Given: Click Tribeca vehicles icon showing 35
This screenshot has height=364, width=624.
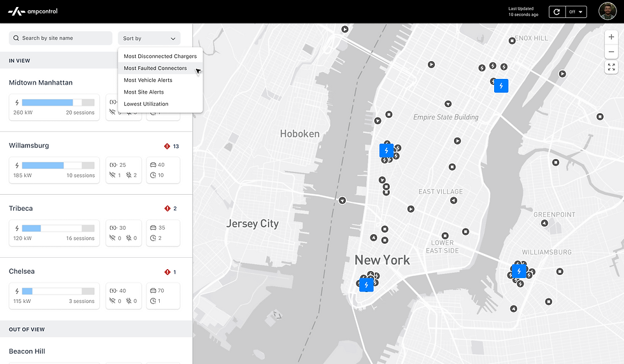Looking at the screenshot, I should (153, 228).
